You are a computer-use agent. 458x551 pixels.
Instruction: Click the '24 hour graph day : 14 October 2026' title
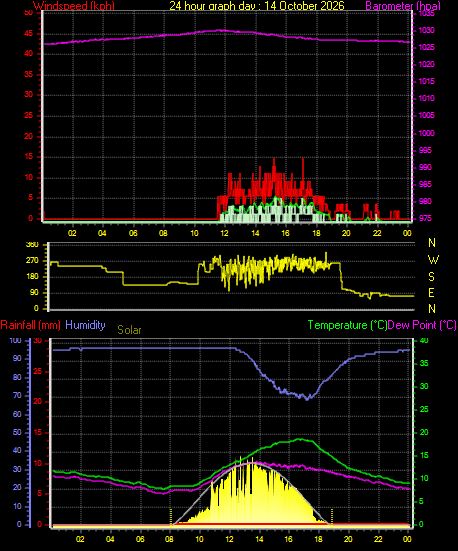pos(257,6)
